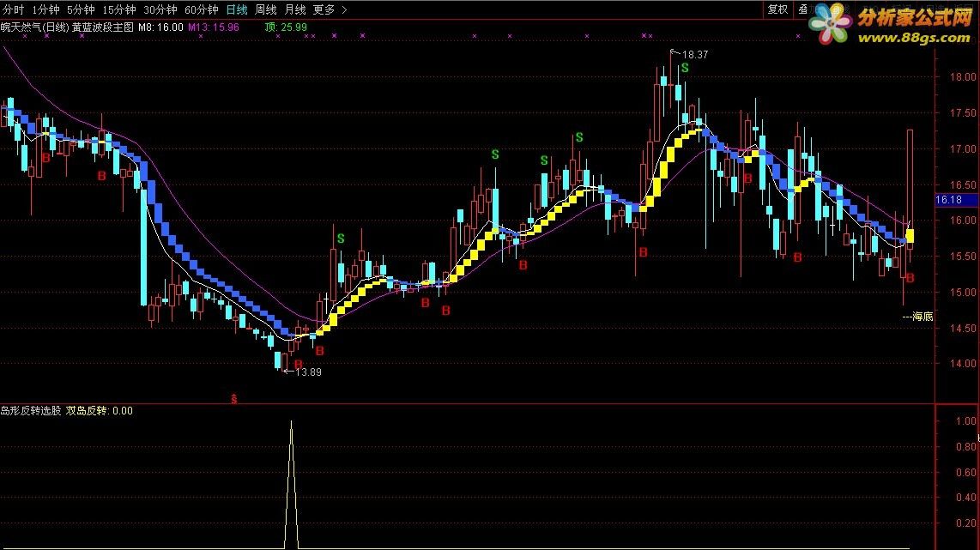Select the 15分钟 timeframe tab

(118, 9)
